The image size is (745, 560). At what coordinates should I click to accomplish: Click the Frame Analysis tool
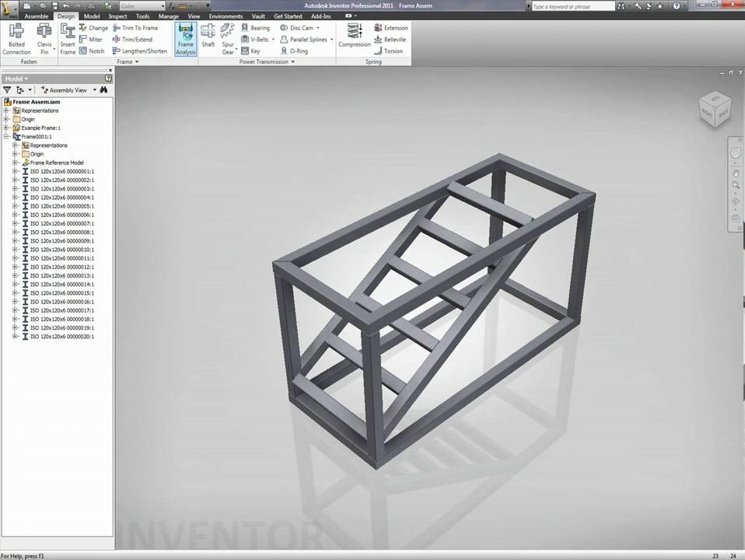[185, 38]
